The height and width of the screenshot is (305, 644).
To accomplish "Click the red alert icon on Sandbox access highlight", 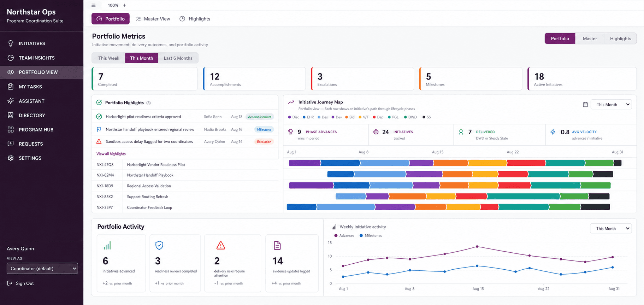I will pyautogui.click(x=99, y=141).
